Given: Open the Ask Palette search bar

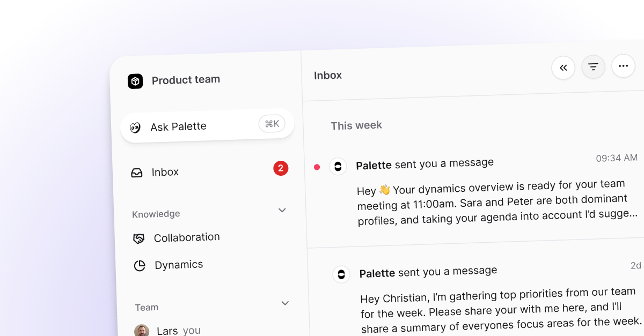Looking at the screenshot, I should [x=208, y=126].
